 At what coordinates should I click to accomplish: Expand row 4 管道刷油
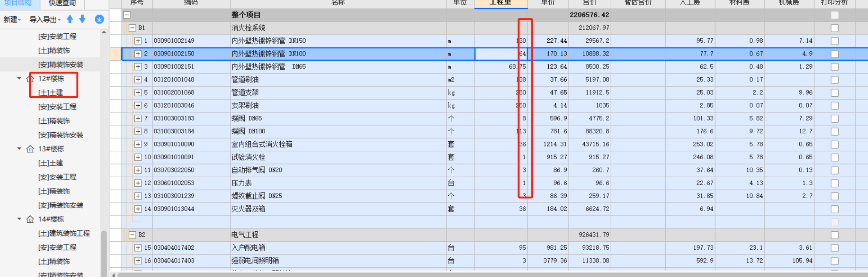coord(138,79)
